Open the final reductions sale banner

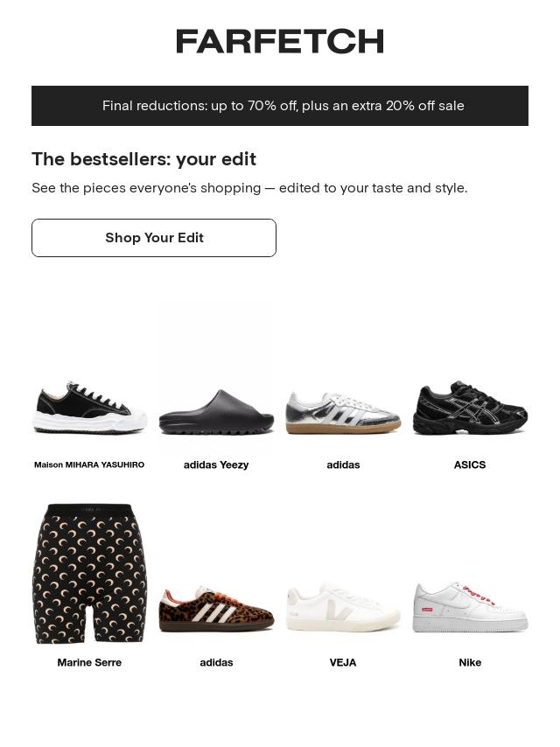(280, 106)
